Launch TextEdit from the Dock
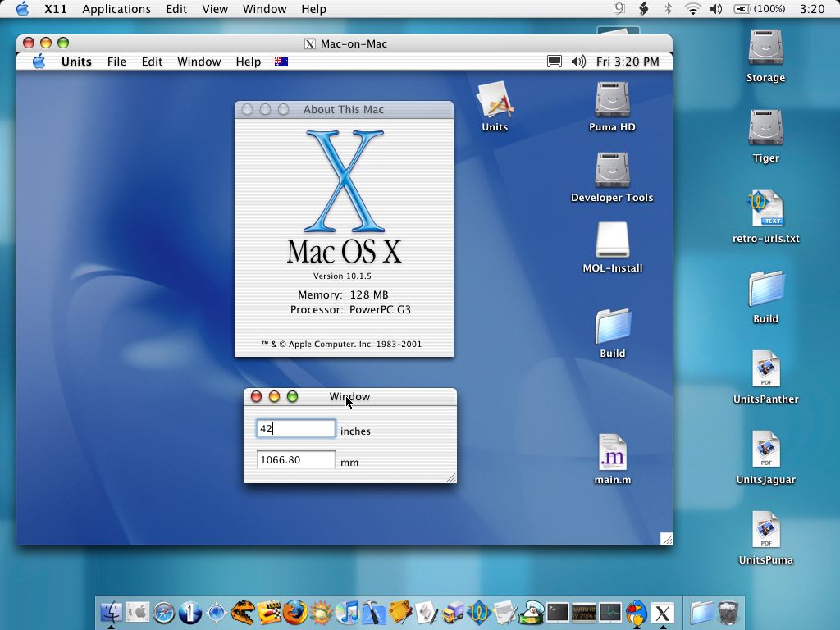 tap(505, 612)
